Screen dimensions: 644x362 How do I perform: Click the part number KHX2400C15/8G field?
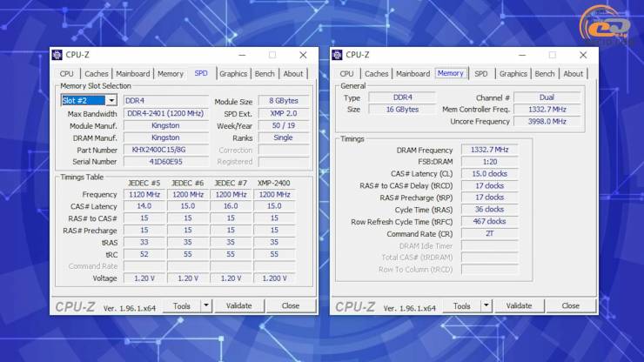165,150
